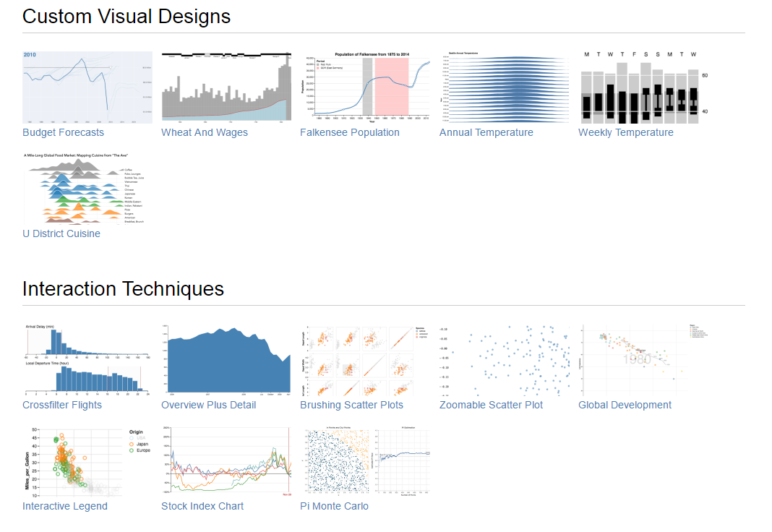The image size is (772, 532).
Task: Open the Weekly Temperature box plot thumbnail
Action: point(640,87)
